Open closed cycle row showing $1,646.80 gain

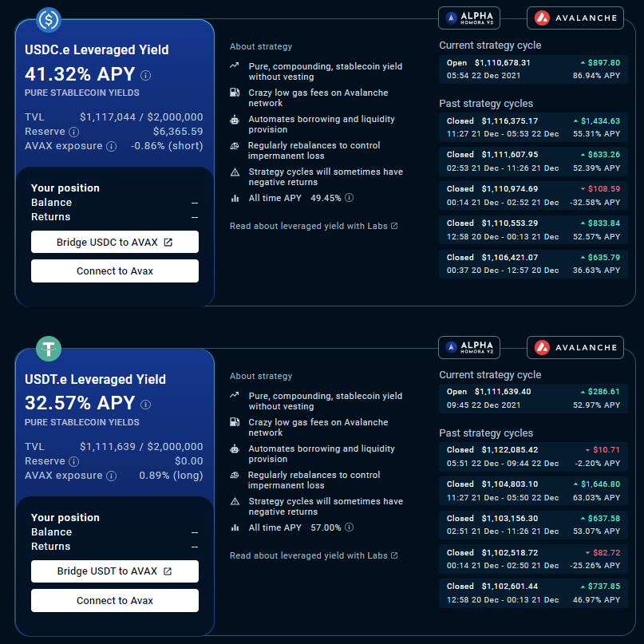533,490
